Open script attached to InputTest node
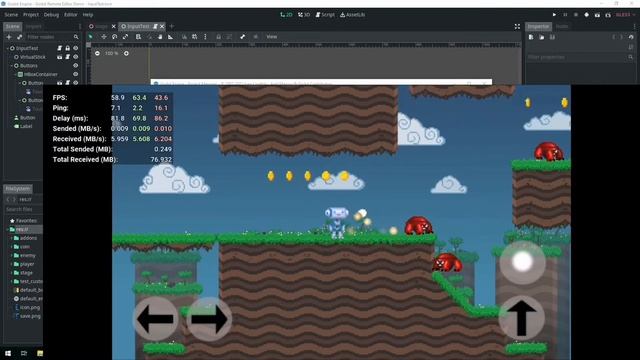The height and width of the screenshot is (360, 640). point(60,48)
